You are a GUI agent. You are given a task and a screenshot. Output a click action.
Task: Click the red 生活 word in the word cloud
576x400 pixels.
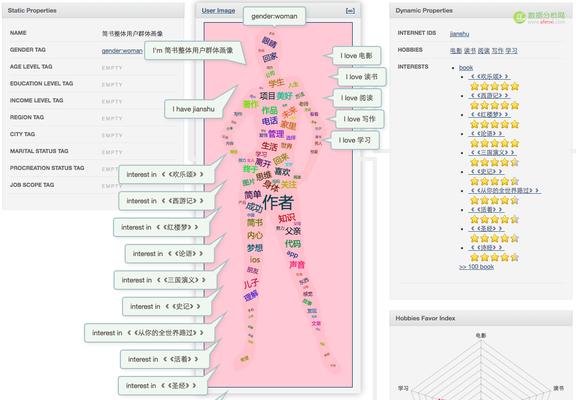[269, 147]
